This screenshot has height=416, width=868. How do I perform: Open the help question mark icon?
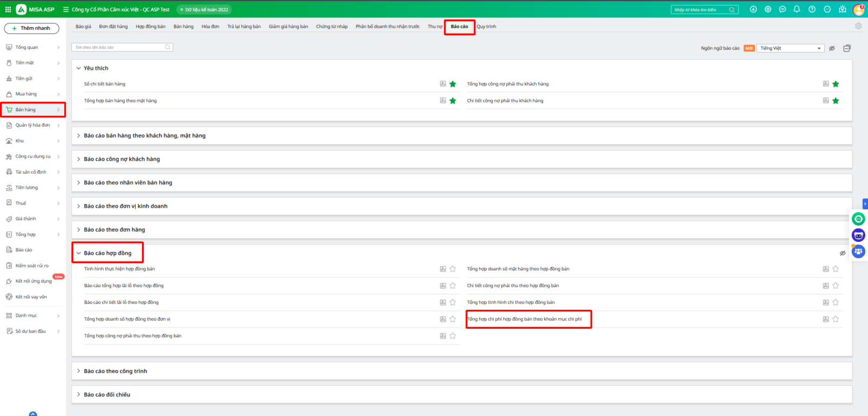pos(812,9)
